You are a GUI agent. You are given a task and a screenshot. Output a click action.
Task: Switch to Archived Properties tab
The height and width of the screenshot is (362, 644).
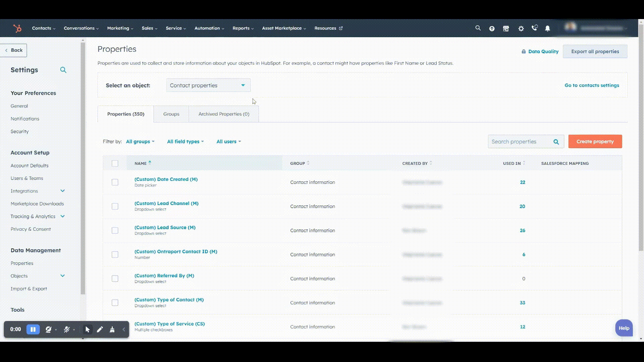223,114
